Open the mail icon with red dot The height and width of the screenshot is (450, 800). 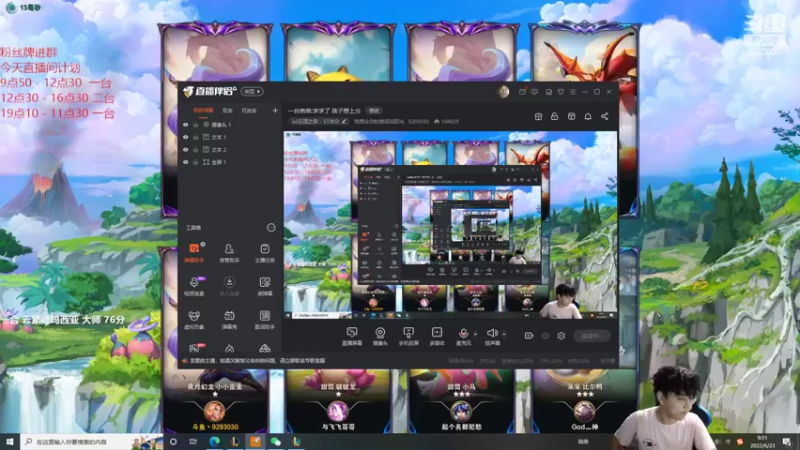pos(522,92)
